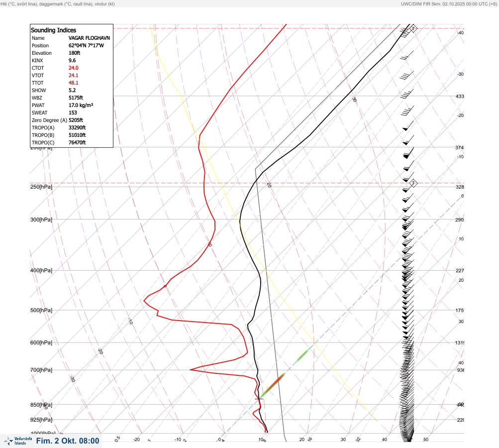
Task: Click the PWAT value '17.0 kg/m²'
Action: click(81, 105)
